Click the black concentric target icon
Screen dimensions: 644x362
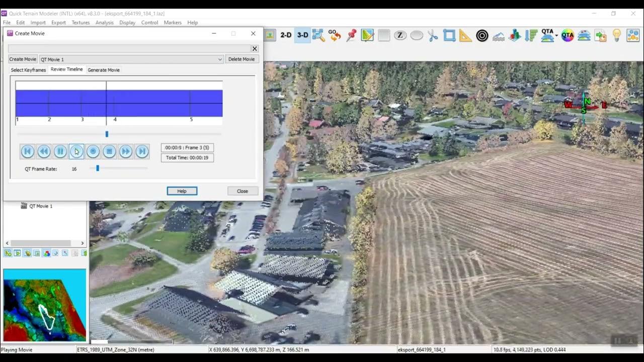pyautogui.click(x=482, y=36)
